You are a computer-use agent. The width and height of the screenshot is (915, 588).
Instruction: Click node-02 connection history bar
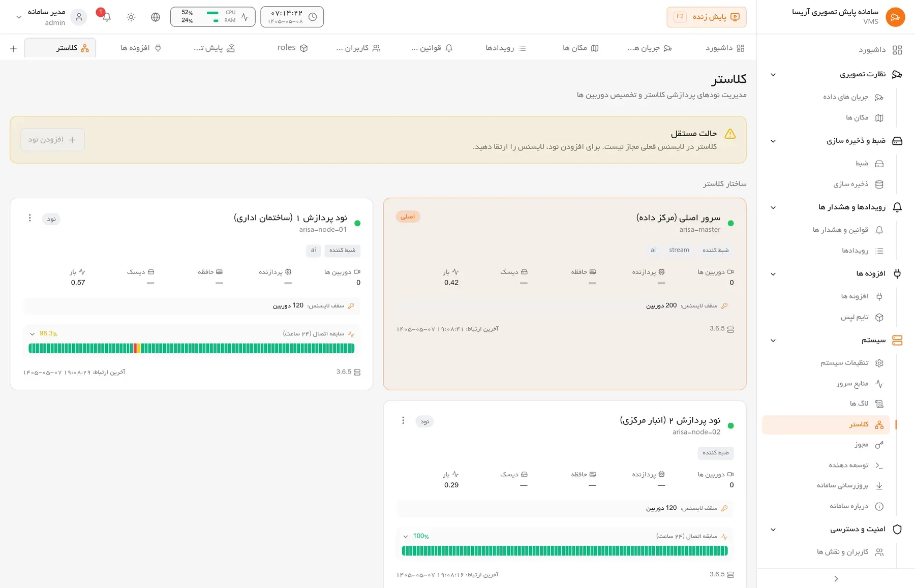pyautogui.click(x=565, y=550)
